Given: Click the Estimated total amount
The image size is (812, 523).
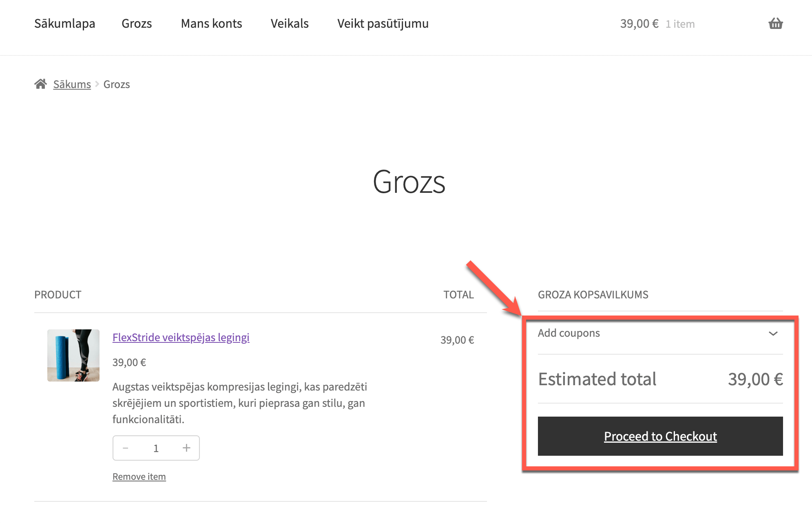Looking at the screenshot, I should click(x=755, y=379).
